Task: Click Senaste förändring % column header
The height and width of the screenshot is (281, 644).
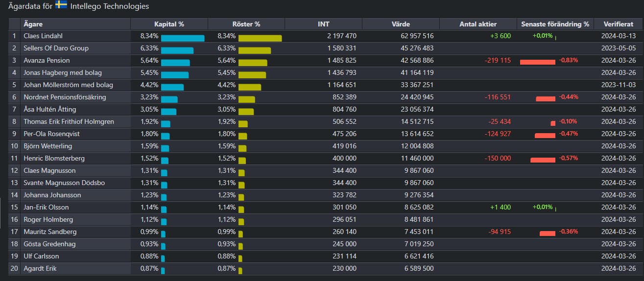Action: [555, 24]
